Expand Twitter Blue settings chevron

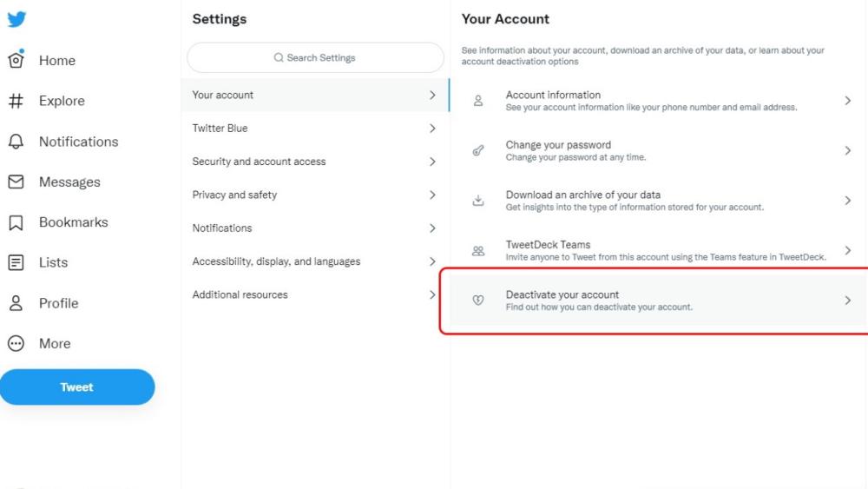(432, 129)
